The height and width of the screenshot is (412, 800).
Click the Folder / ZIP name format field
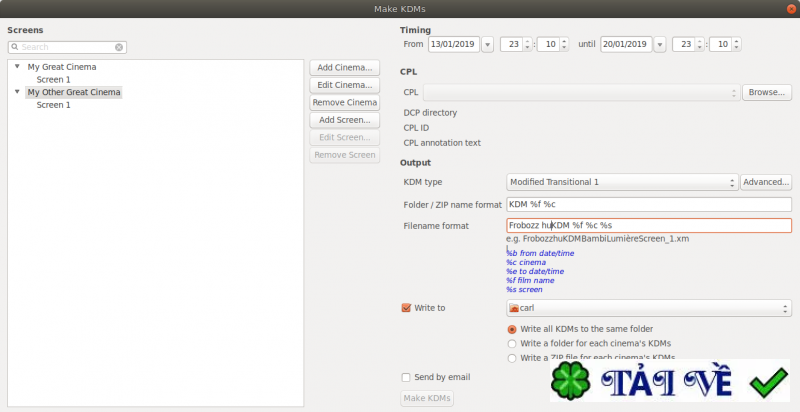pyautogui.click(x=649, y=204)
